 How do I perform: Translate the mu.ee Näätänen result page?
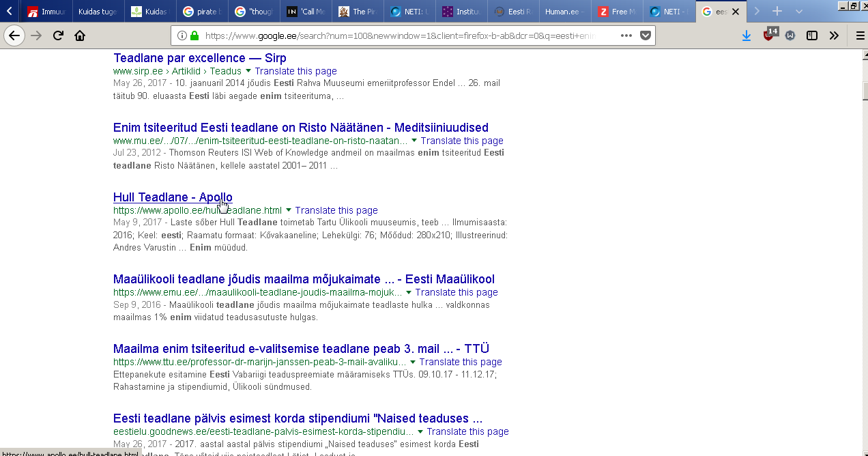tap(462, 141)
